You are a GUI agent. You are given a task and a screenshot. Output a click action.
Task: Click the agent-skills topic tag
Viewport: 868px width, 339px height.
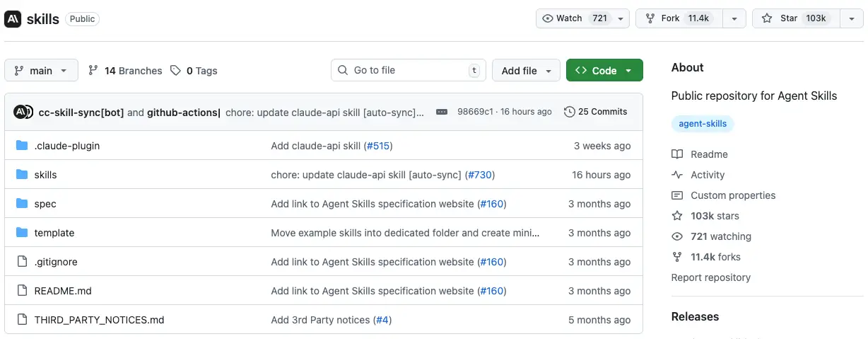(703, 124)
